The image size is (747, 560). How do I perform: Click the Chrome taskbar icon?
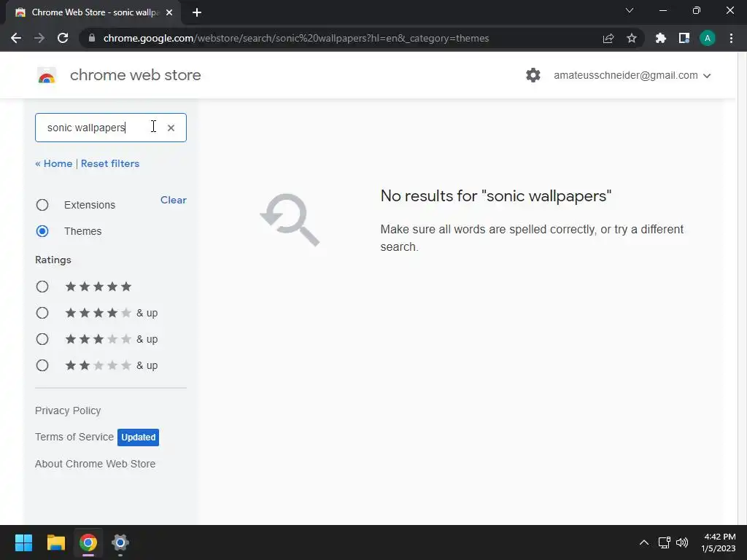click(x=88, y=542)
